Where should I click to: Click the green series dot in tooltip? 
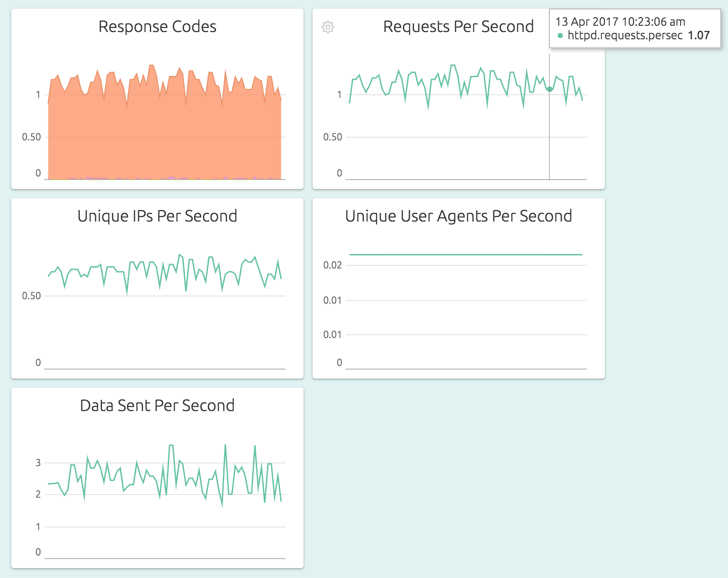tap(560, 36)
